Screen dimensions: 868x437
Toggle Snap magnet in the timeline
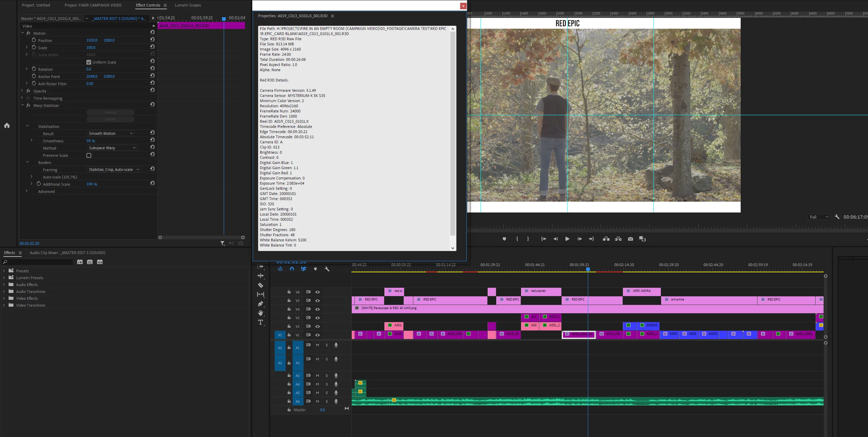click(x=292, y=269)
